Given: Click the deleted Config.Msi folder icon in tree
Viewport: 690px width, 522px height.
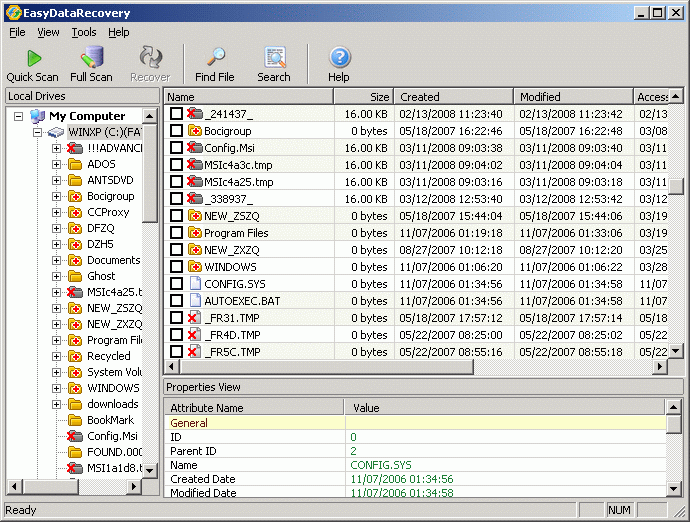Looking at the screenshot, I should click(x=74, y=436).
